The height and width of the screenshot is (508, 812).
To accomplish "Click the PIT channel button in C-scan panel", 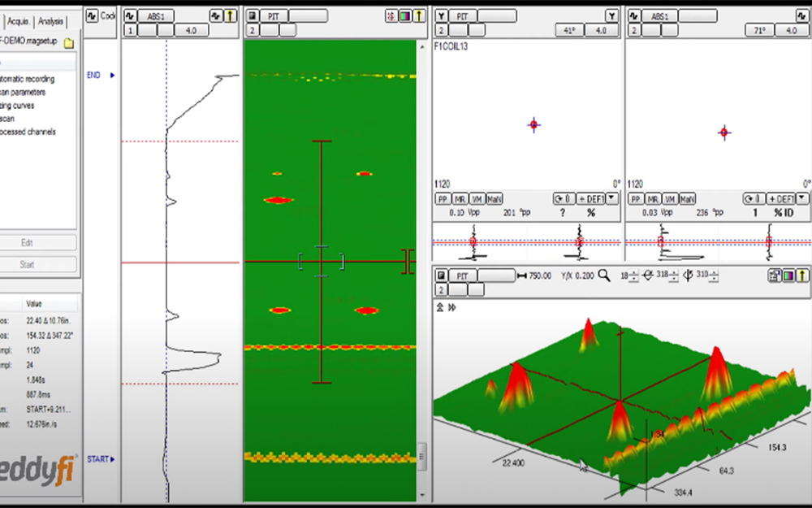I will (x=274, y=16).
